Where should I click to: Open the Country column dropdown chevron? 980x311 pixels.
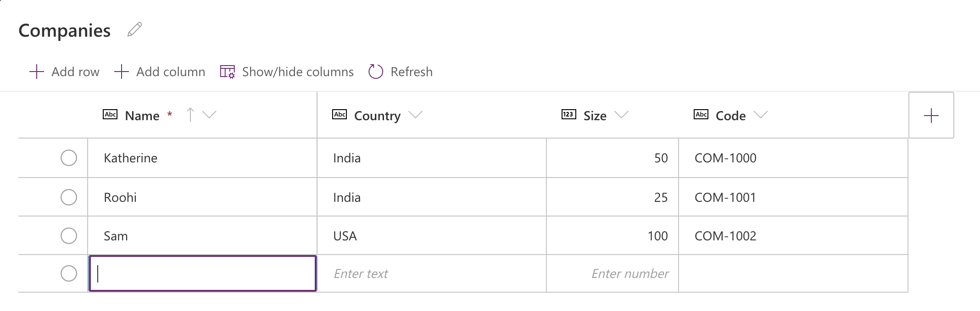pos(415,115)
